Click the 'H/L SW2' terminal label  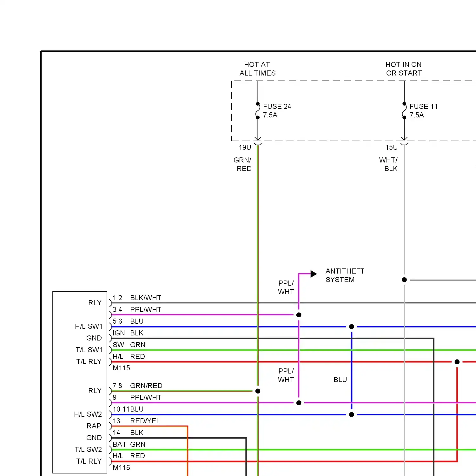click(x=88, y=414)
